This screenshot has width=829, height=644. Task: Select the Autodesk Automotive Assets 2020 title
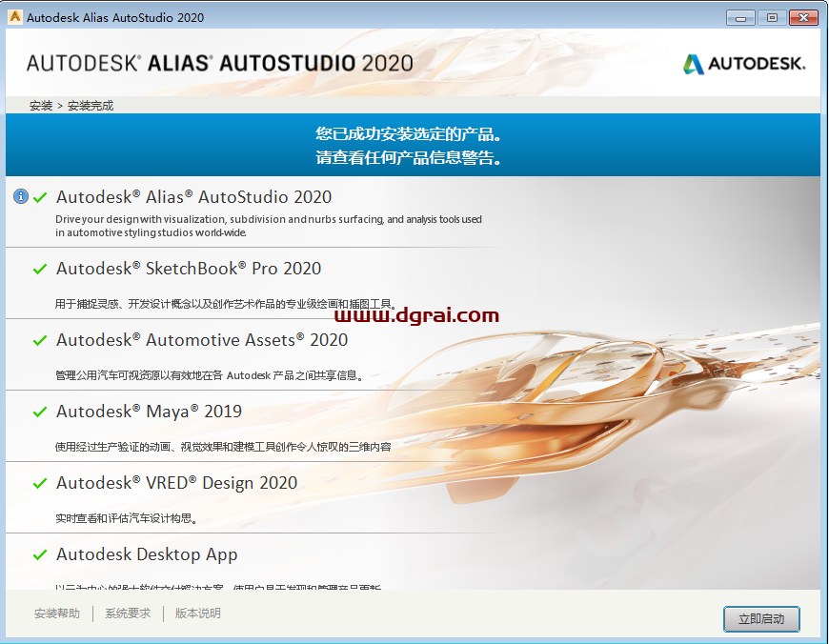(202, 340)
